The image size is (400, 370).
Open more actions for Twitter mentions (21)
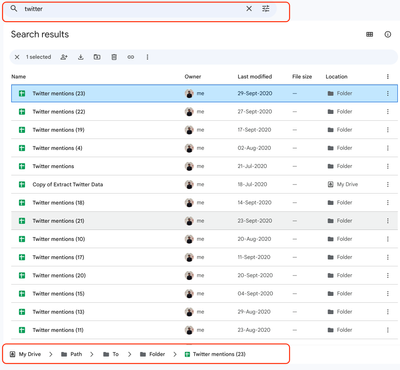click(x=388, y=221)
